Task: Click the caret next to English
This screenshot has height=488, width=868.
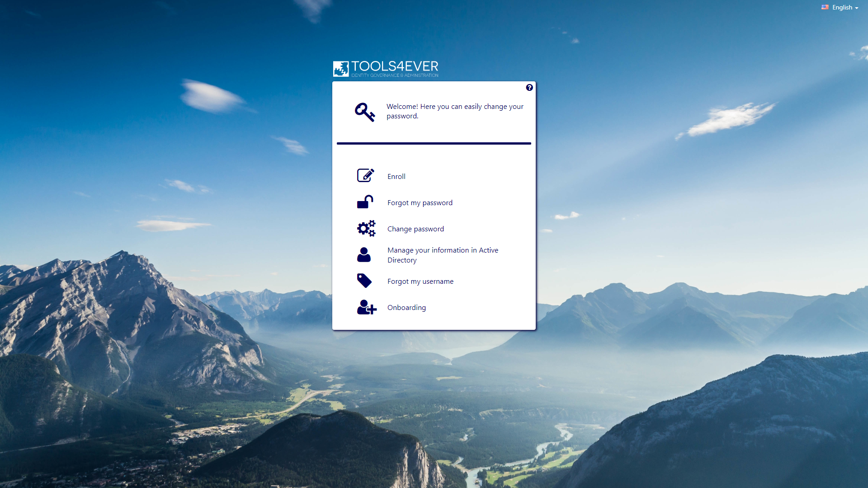Action: [857, 8]
